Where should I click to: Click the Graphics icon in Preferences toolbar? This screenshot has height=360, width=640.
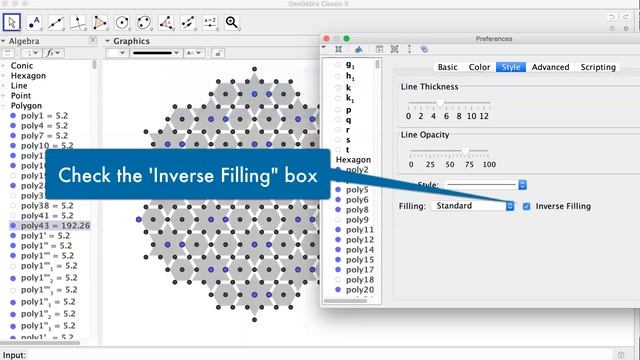pos(358,49)
